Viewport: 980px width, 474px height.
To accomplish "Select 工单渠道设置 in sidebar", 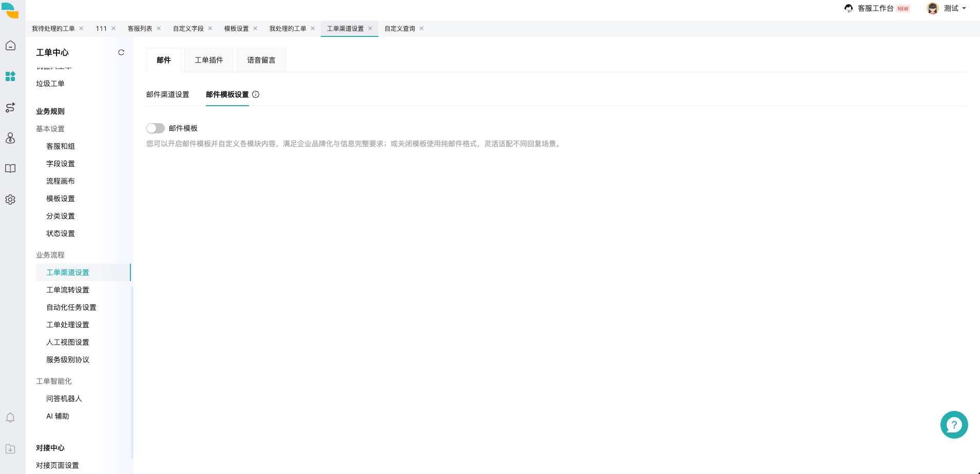I will pos(83,272).
